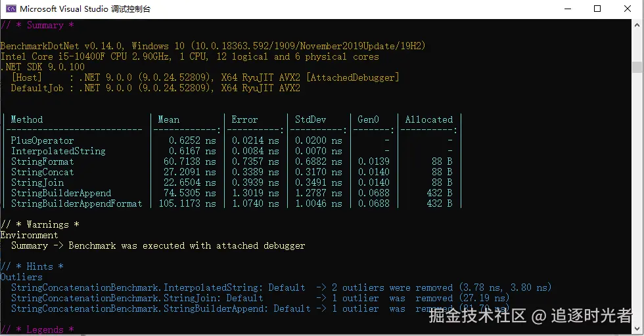This screenshot has width=644, height=336.
Task: Click the vertical scrollbar thumb
Action: tap(637, 67)
